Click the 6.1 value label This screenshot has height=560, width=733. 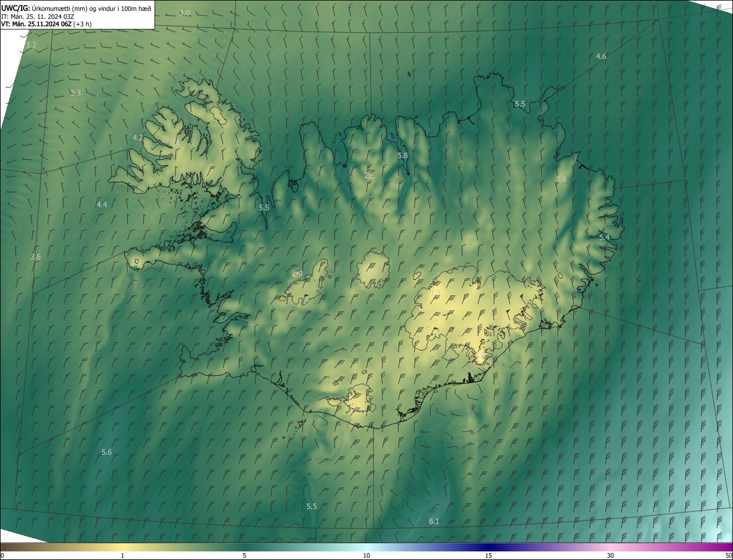tap(434, 521)
